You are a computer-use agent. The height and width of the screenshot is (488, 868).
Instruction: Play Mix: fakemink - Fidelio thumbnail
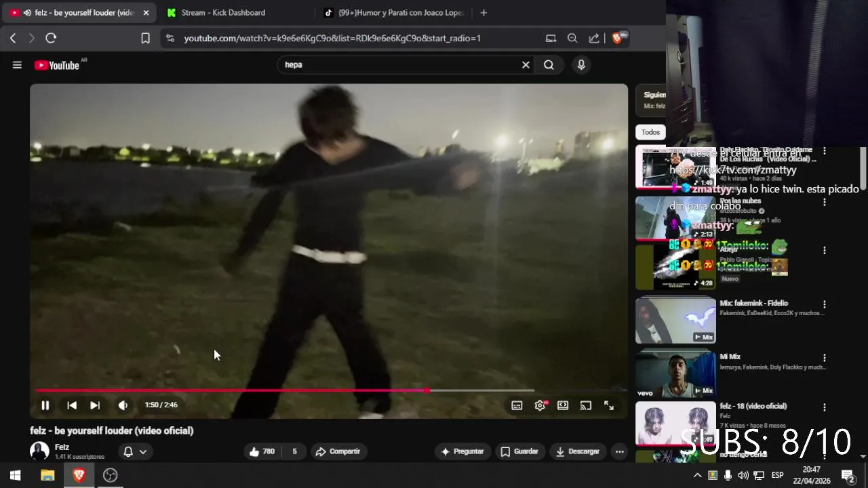coord(675,321)
